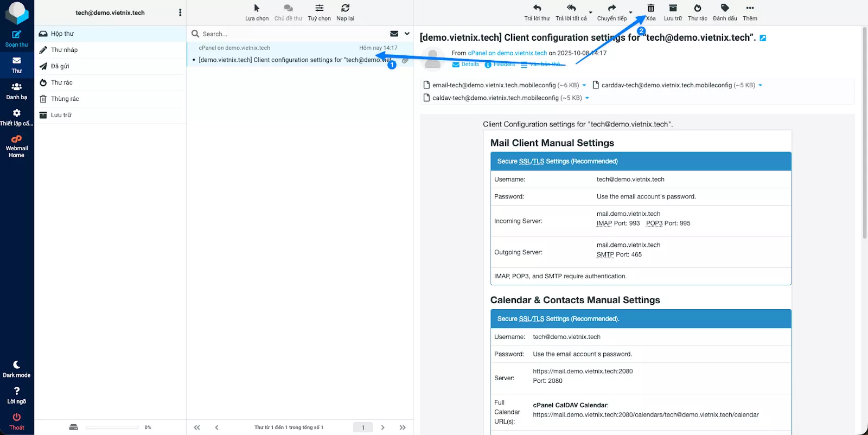Open the Hộp thư inbox folder
This screenshot has height=435, width=868.
point(110,34)
